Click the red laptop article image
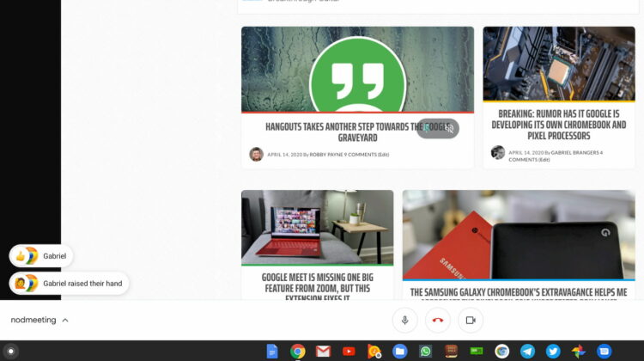 (x=317, y=227)
